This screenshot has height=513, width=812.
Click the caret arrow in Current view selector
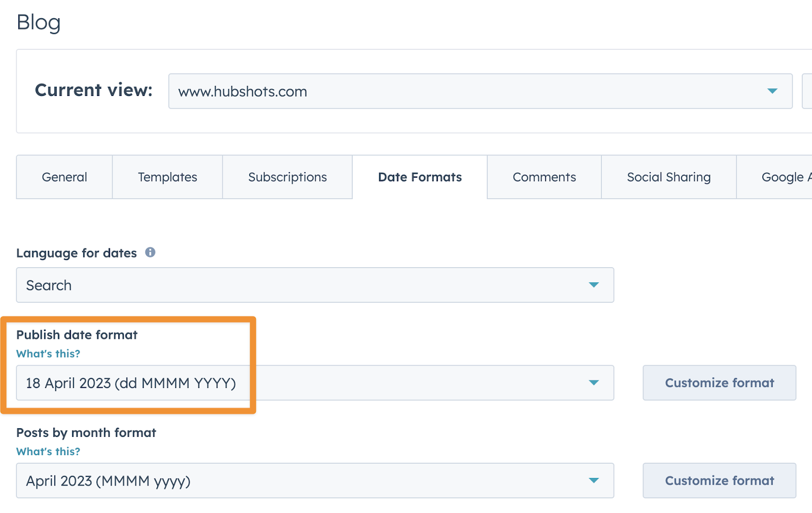[x=772, y=91]
